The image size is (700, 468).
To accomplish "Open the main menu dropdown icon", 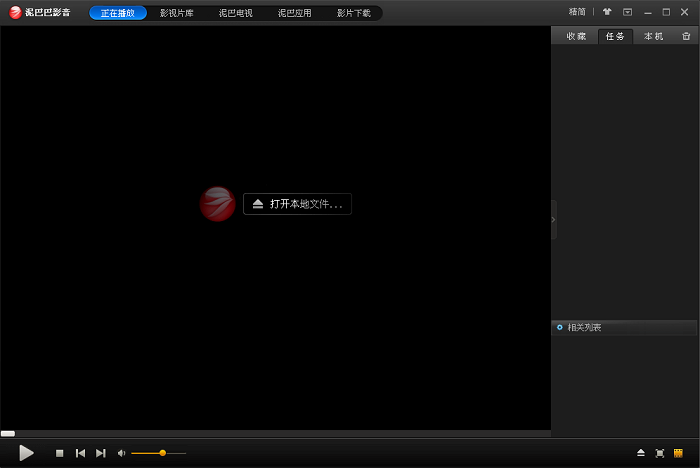I will point(627,12).
